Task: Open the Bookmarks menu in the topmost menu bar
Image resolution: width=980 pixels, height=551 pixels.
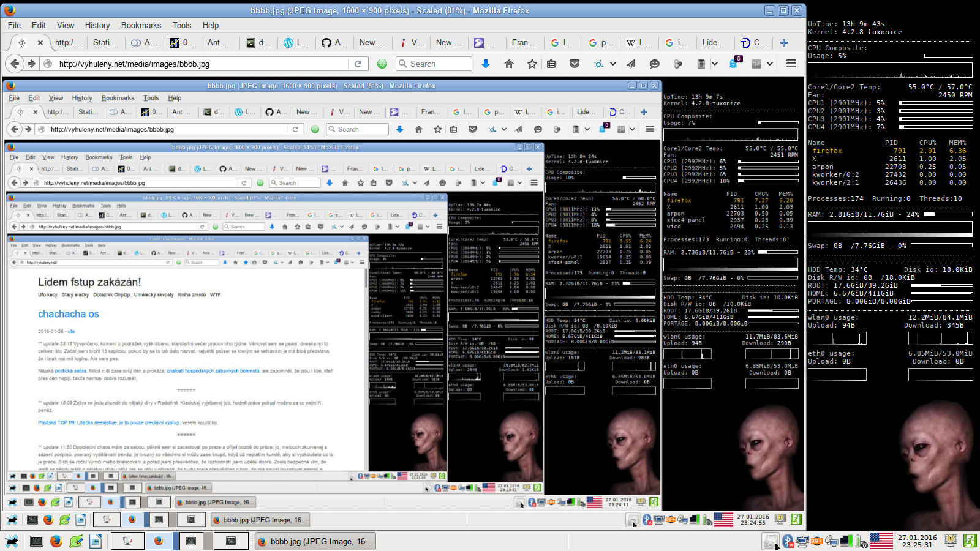Action: (141, 25)
